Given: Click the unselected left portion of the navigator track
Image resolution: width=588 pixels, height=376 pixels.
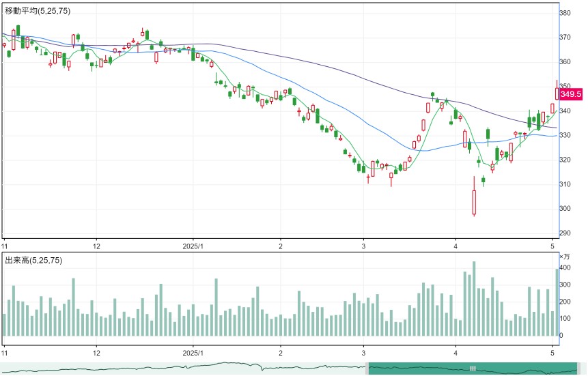Looking at the screenshot, I should 182,368.
